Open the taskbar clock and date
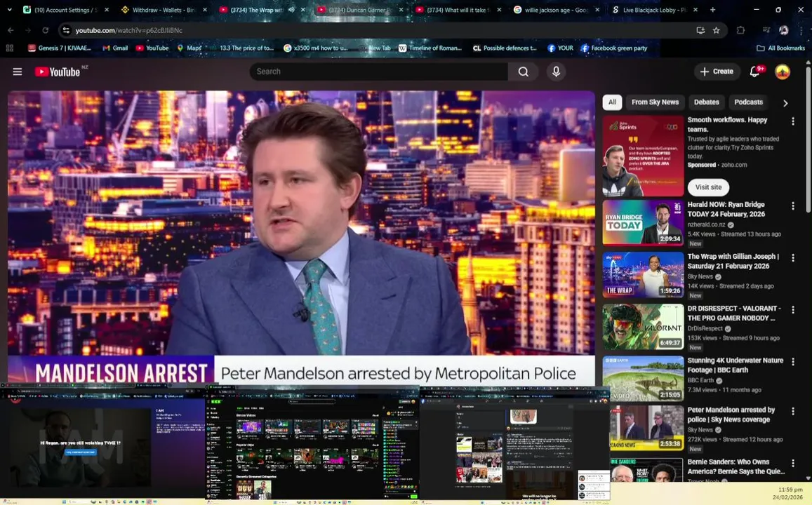The width and height of the screenshot is (812, 505). point(788,493)
